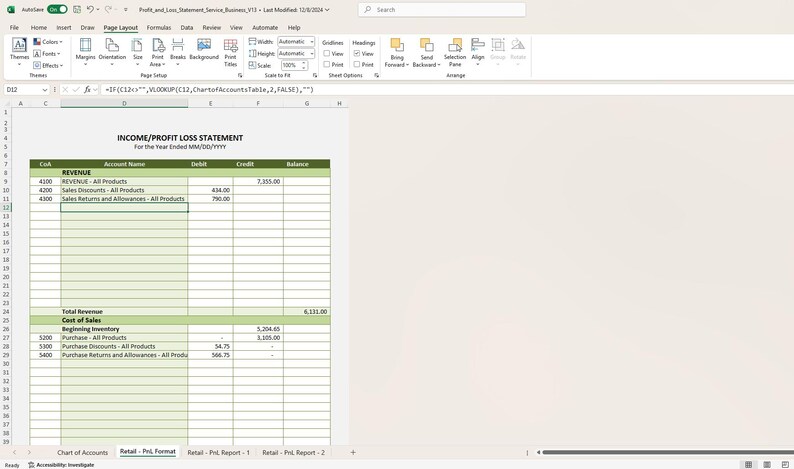Screen dimensions: 794x469
Task: Open the File menu
Action: coord(14,27)
